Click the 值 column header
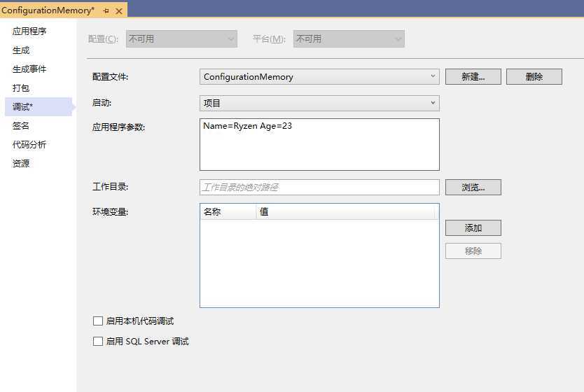This screenshot has height=392, width=584. pos(346,212)
